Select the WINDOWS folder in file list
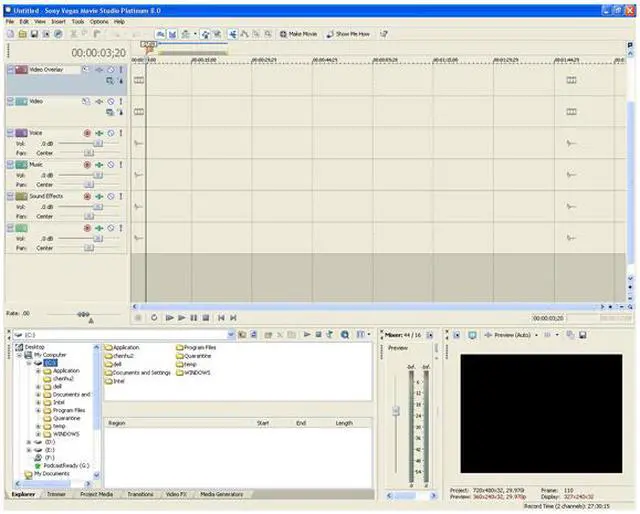 click(197, 372)
